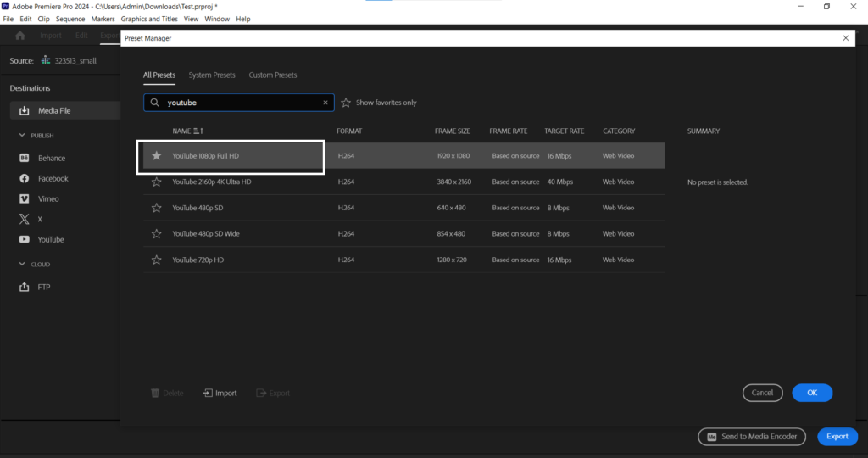Click the FTP upload icon
This screenshot has width=868, height=458.
click(25, 288)
